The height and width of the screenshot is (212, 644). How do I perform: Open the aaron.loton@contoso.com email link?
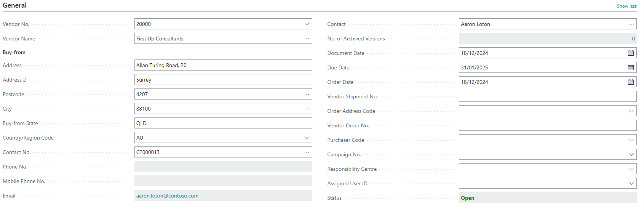(x=167, y=196)
